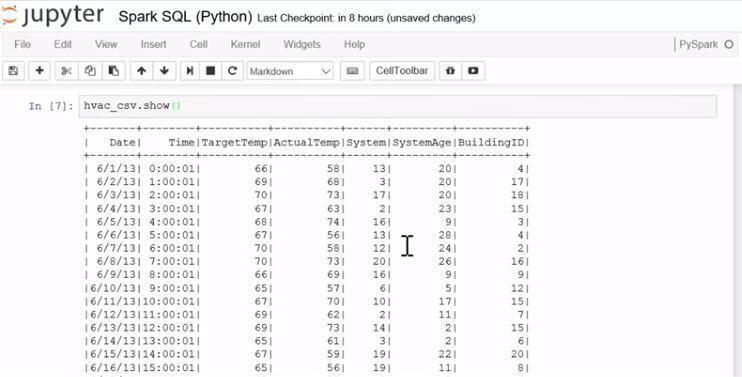Screen dimensions: 742x377
Task: Click the 6/13/13 date value
Action: pos(113,328)
